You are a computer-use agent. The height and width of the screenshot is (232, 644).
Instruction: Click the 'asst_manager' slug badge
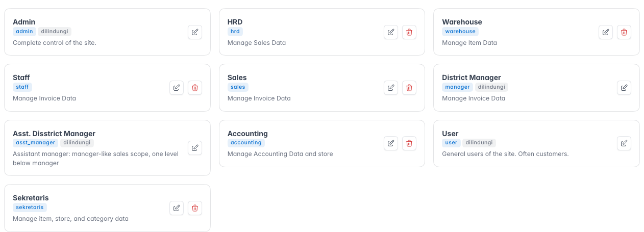[36, 143]
